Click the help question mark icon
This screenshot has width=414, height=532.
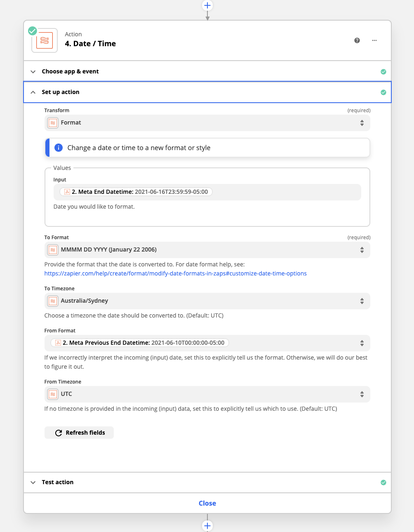357,40
